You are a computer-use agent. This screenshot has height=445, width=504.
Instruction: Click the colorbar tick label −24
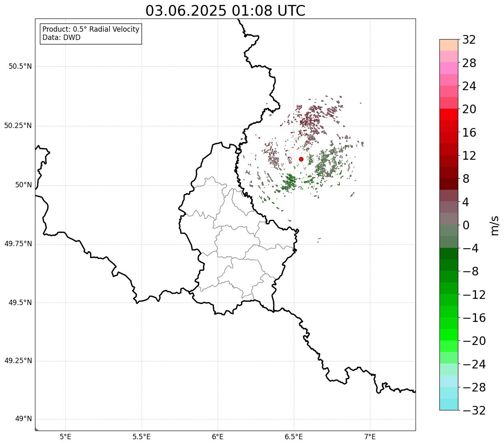pyautogui.click(x=474, y=364)
